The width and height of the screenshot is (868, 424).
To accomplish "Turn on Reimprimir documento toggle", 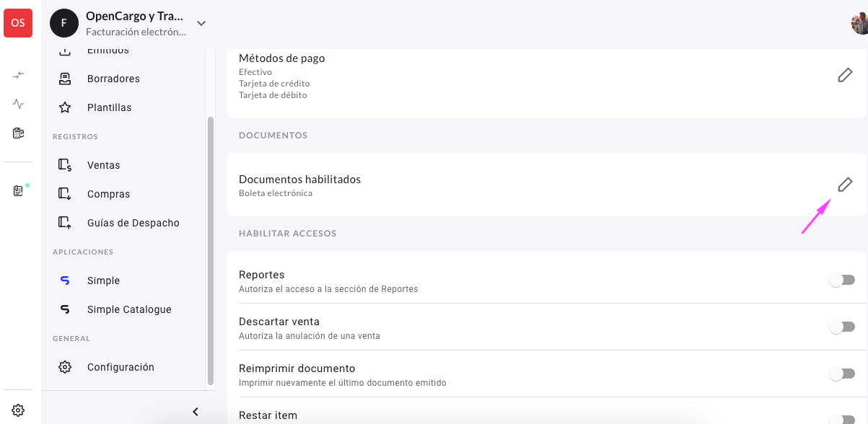I will 842,374.
